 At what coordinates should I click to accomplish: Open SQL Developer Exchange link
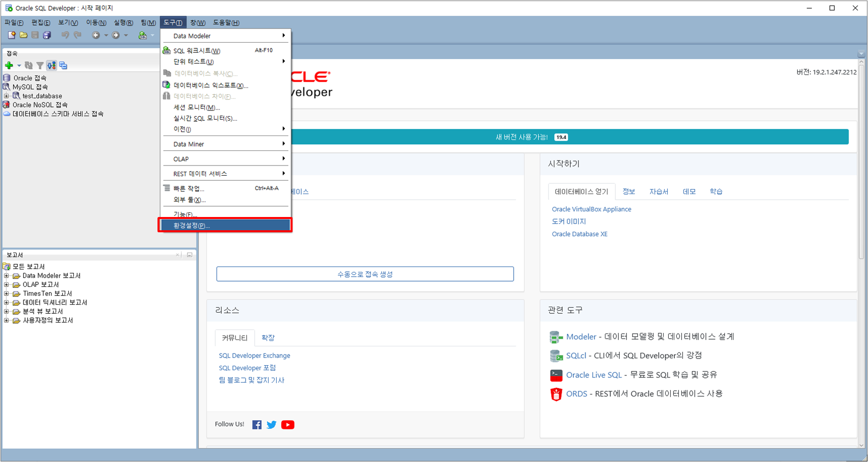coord(254,356)
